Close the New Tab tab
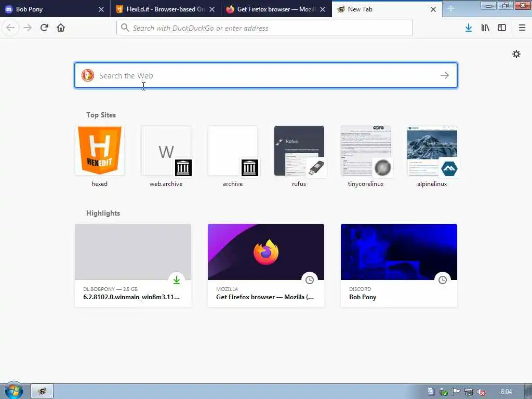Viewport: 532px width, 399px height. pos(433,9)
